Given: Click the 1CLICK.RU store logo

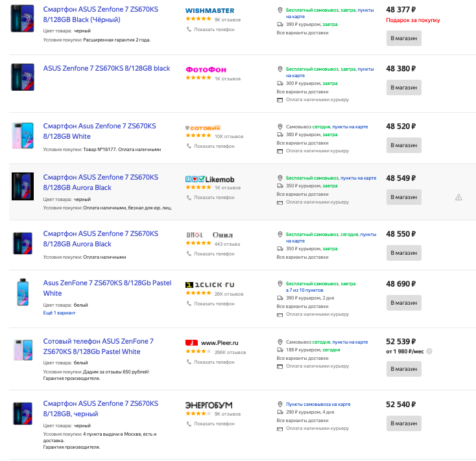Looking at the screenshot, I should [x=210, y=285].
